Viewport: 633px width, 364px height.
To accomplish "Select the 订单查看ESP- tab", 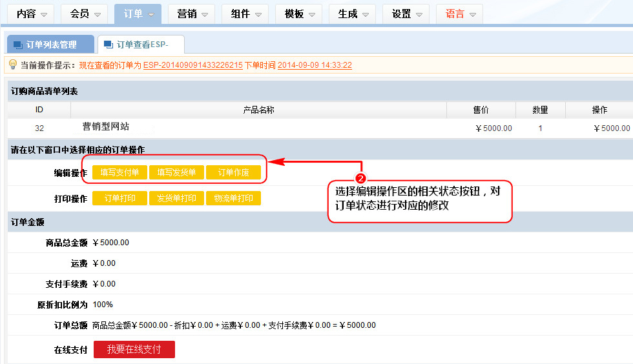I will 141,45.
